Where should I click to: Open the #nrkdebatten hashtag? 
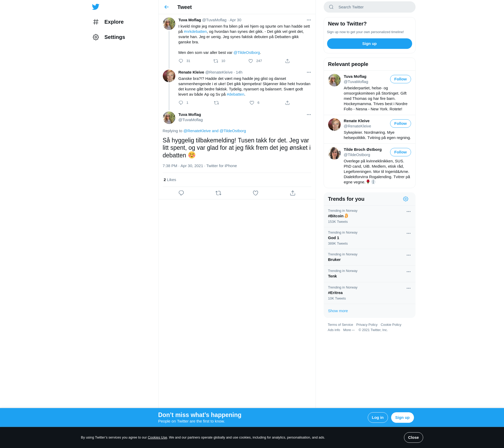pyautogui.click(x=195, y=32)
